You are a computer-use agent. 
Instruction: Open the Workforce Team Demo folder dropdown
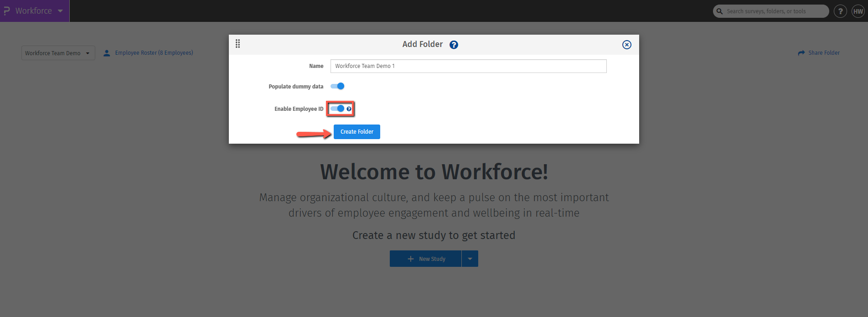[58, 53]
